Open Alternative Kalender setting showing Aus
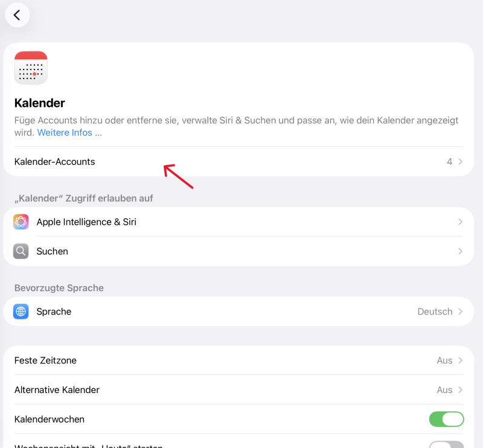 (x=238, y=390)
